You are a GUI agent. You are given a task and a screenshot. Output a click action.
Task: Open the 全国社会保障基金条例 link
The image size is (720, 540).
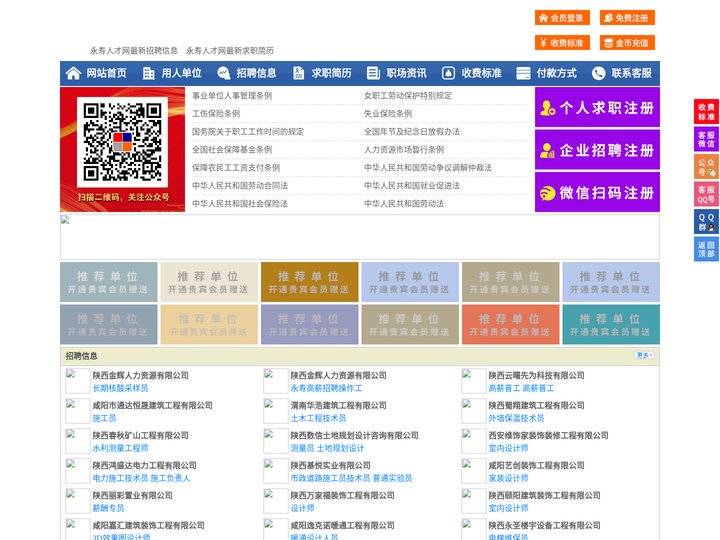[232, 149]
